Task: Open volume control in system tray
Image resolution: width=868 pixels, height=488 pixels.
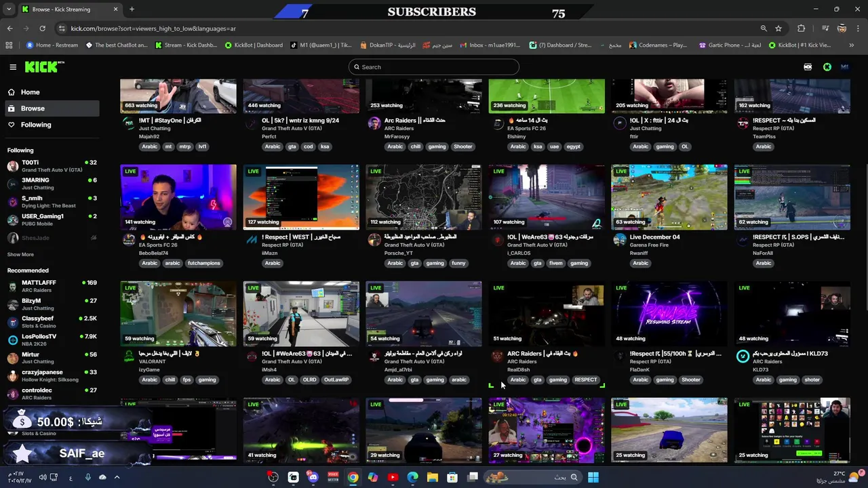Action: (42, 477)
